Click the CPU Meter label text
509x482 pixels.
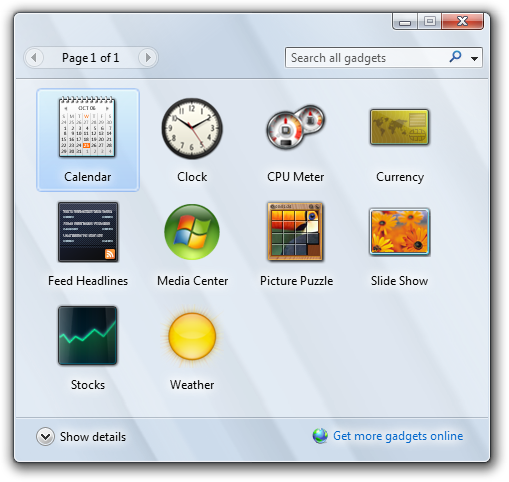[296, 177]
